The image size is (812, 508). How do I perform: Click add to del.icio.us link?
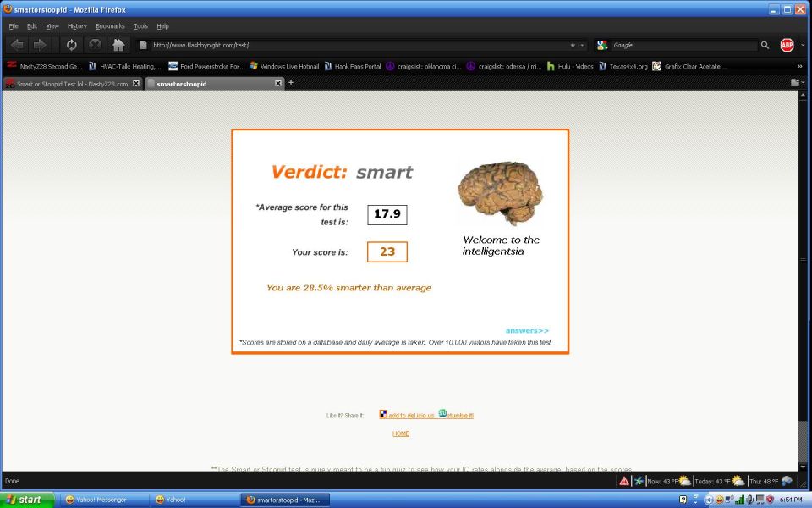click(x=407, y=415)
